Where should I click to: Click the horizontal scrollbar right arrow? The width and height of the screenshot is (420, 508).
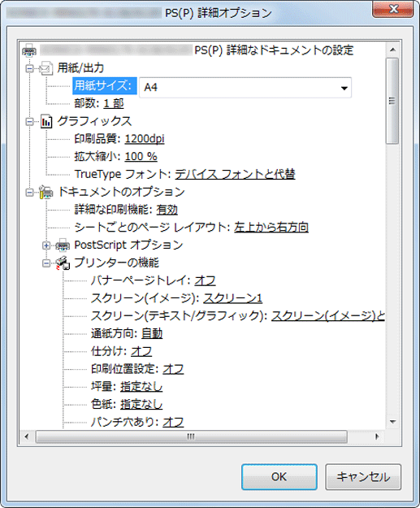(377, 436)
